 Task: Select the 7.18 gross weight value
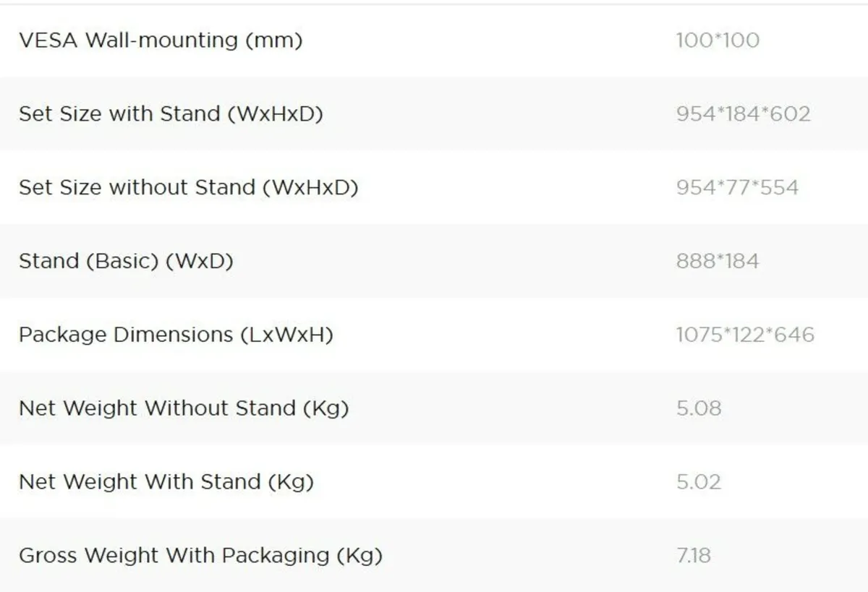694,556
